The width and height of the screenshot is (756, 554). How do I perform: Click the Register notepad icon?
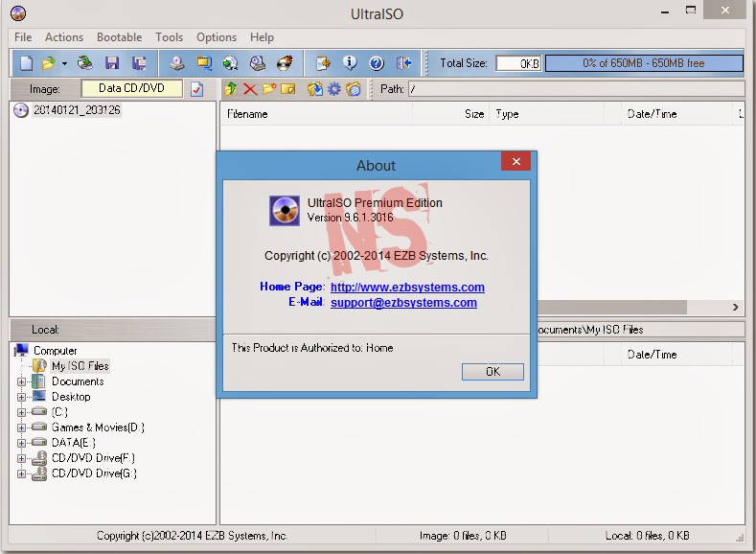point(323,63)
